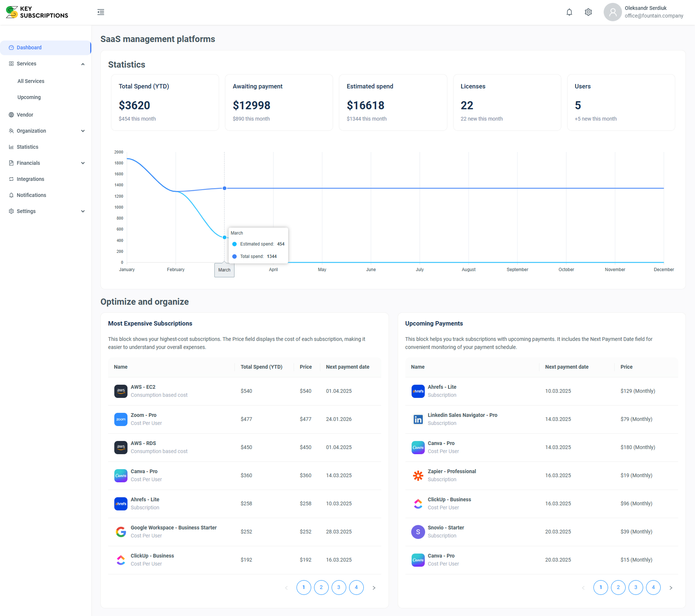
Task: Open the settings gear in header
Action: click(588, 12)
